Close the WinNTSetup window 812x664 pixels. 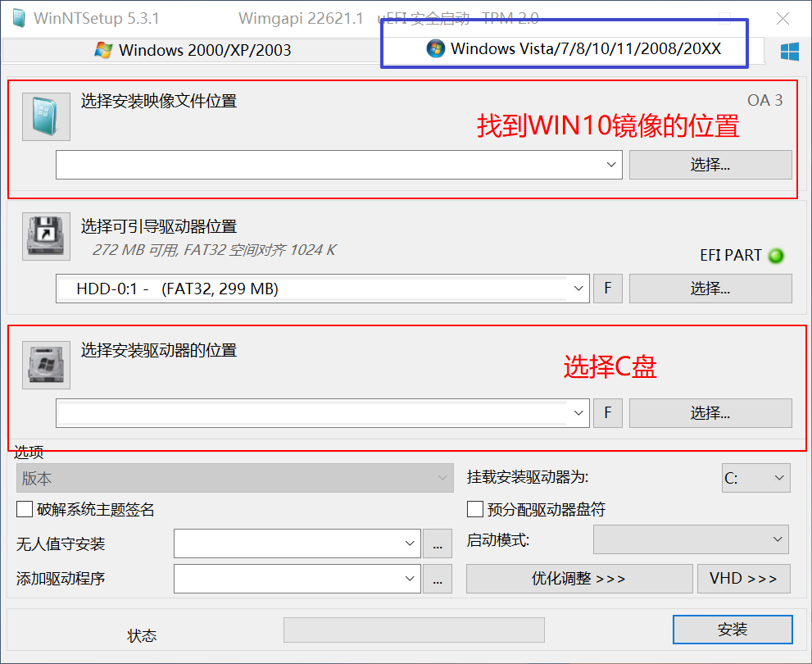pos(783,19)
